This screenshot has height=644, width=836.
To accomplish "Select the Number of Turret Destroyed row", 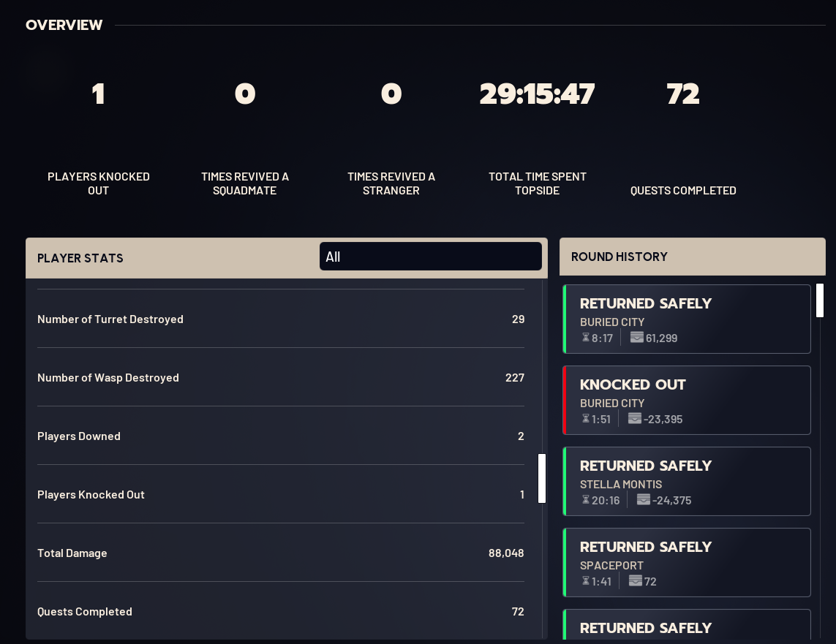I will point(281,319).
